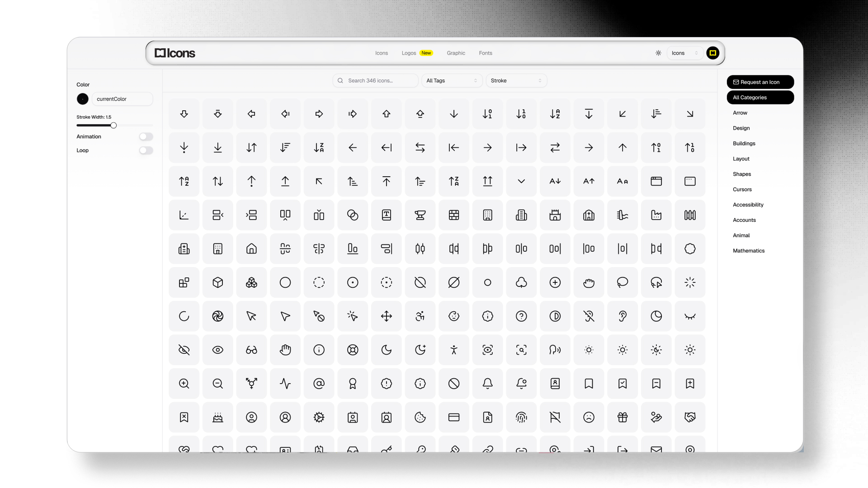
Task: Click the Request an Icon button
Action: coord(760,82)
